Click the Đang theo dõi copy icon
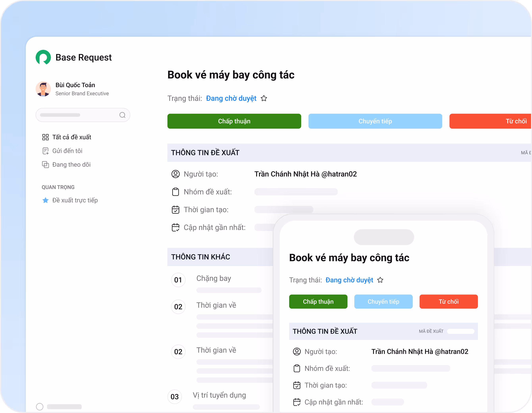 (x=45, y=164)
